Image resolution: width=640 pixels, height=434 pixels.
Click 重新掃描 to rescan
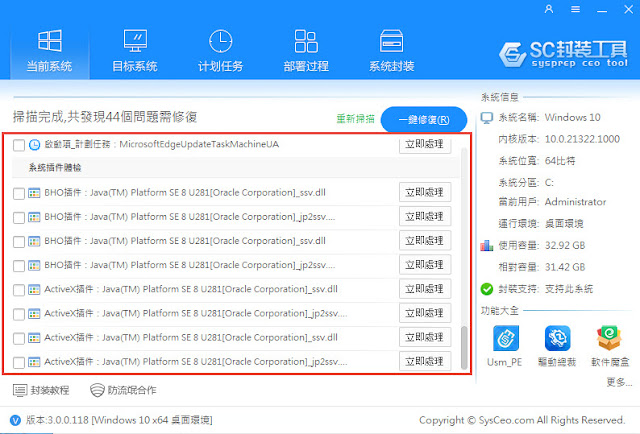point(356,119)
